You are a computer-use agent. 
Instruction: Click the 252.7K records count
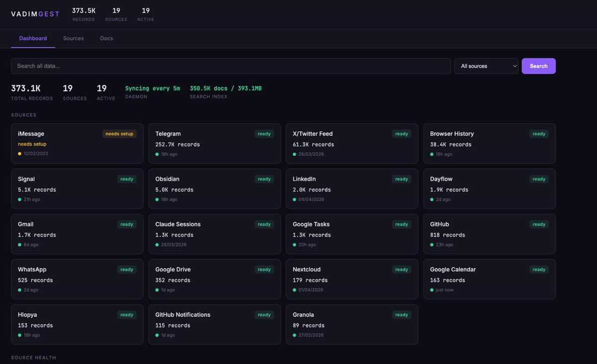[178, 145]
